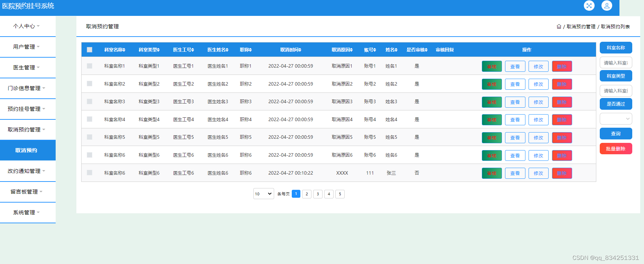Image resolution: width=644 pixels, height=264 pixels.
Task: Click 取消预约管理 breadcrumb link
Action: 581,27
